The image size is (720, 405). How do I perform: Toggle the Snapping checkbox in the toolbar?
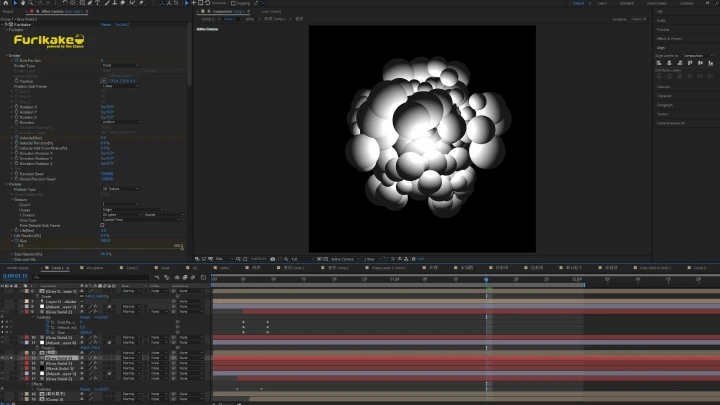click(x=233, y=3)
